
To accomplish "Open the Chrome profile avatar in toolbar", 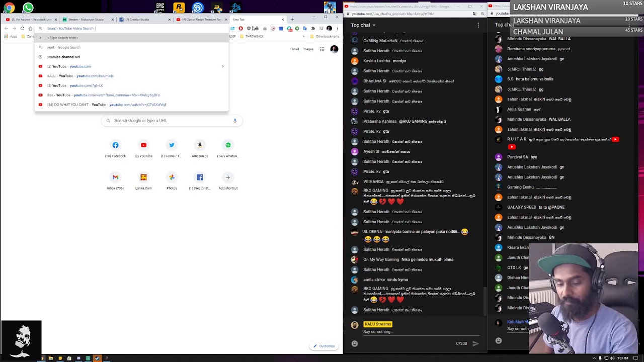I will (329, 29).
